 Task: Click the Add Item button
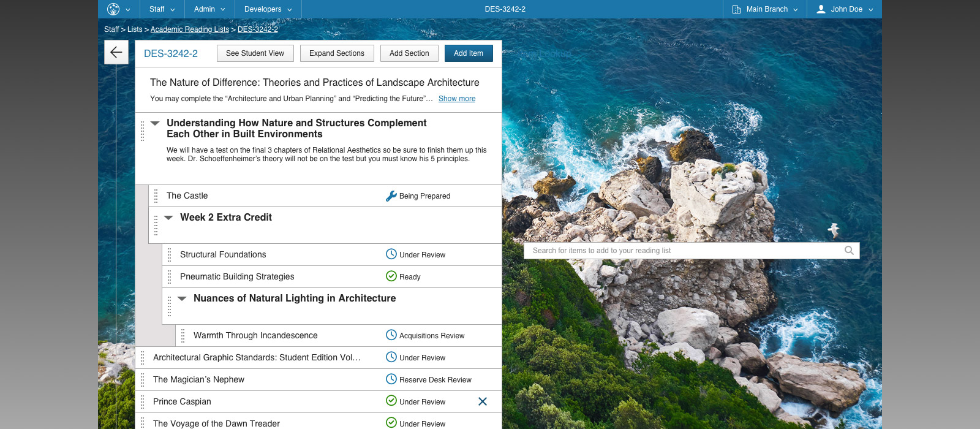pyautogui.click(x=469, y=53)
